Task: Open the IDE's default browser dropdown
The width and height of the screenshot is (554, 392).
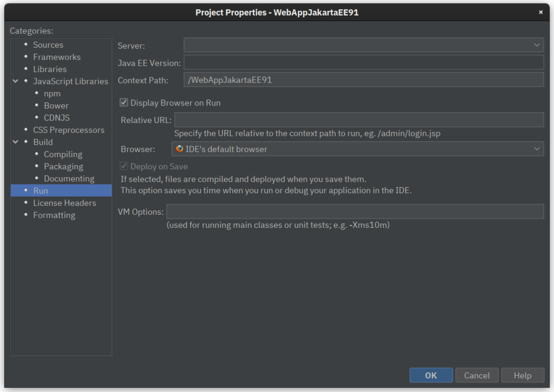Action: (x=537, y=149)
